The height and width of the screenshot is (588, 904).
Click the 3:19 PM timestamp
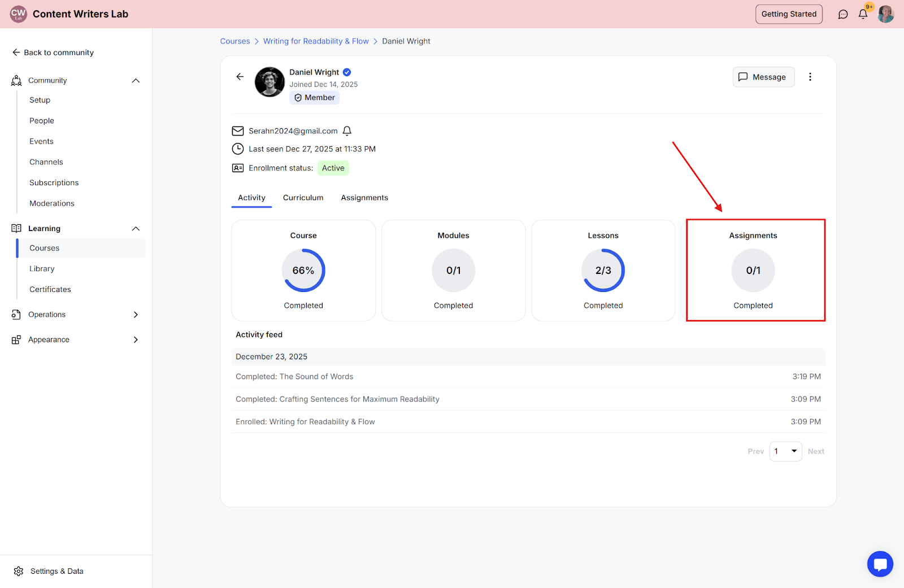point(806,377)
